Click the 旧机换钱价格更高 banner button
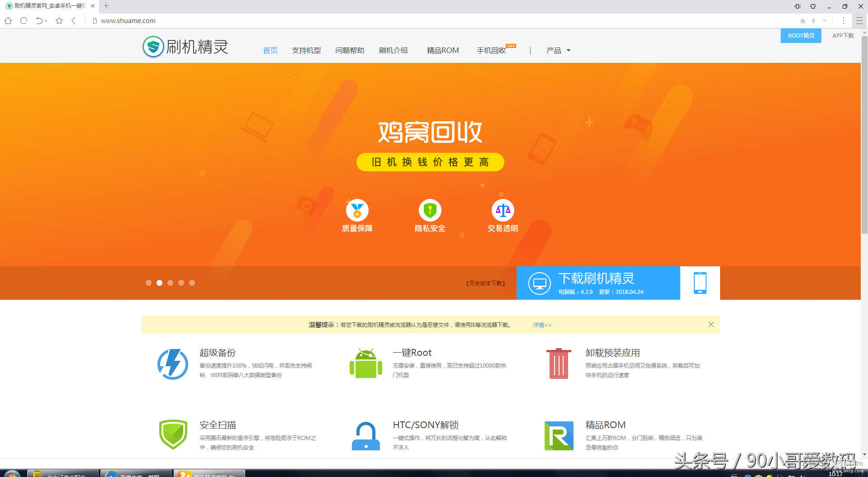 click(430, 162)
